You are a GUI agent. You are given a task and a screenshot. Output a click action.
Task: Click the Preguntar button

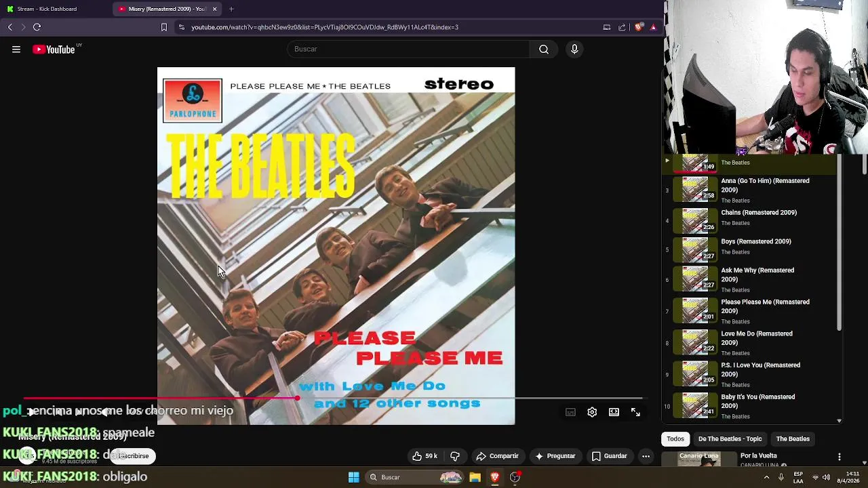pos(555,456)
